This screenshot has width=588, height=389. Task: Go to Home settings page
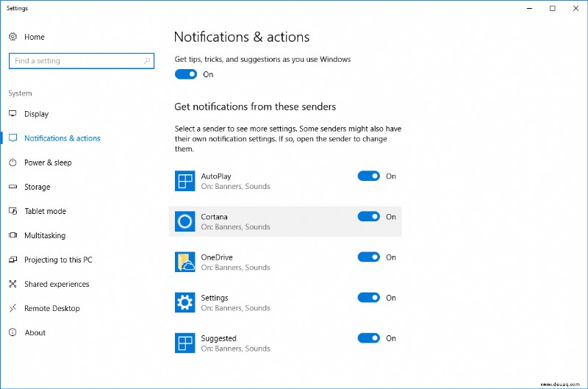[35, 37]
